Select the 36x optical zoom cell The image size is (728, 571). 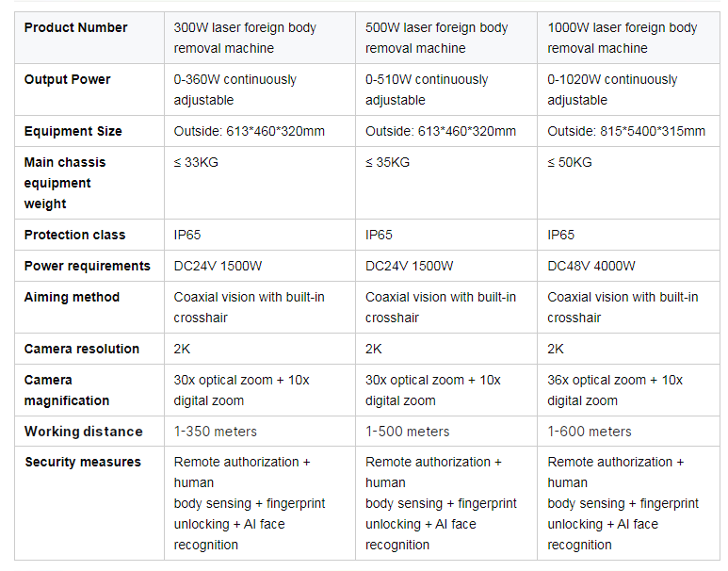click(629, 390)
